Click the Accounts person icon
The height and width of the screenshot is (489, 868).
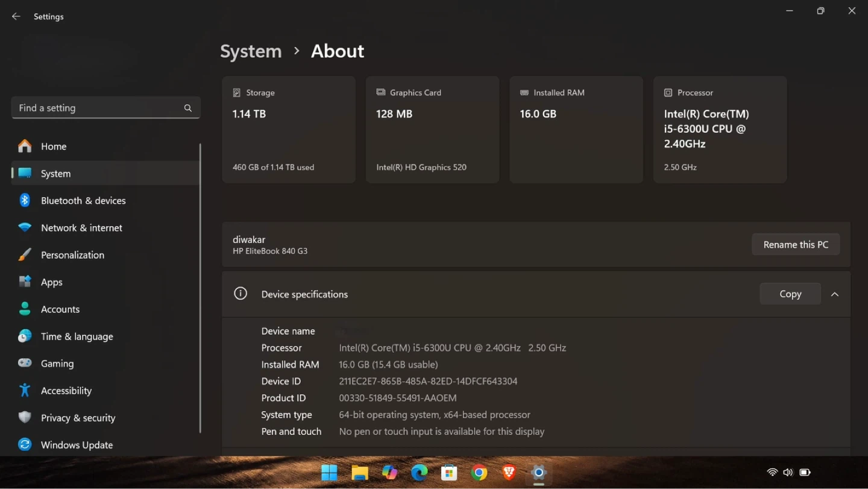(25, 309)
